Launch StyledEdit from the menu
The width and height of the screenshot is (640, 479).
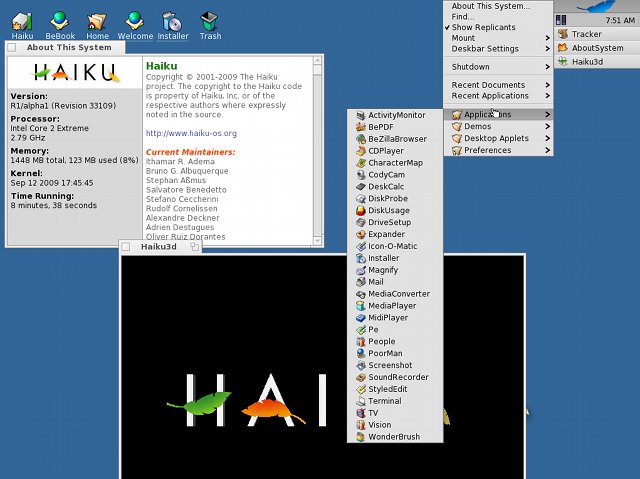click(x=395, y=389)
